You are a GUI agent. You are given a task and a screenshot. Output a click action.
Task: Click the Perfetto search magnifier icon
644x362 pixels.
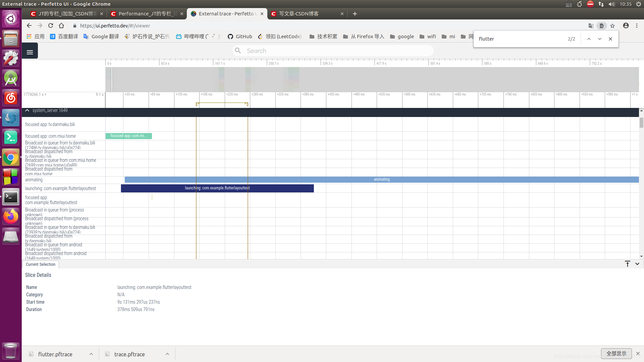(238, 51)
